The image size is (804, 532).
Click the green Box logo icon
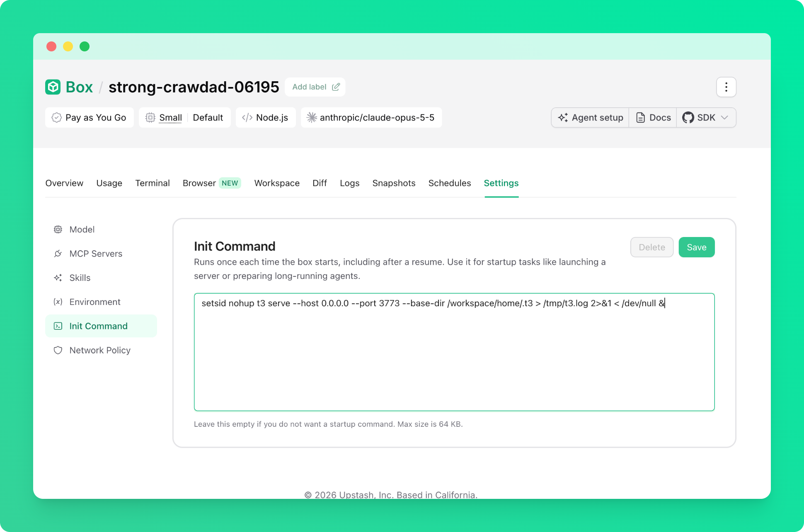[x=53, y=87]
